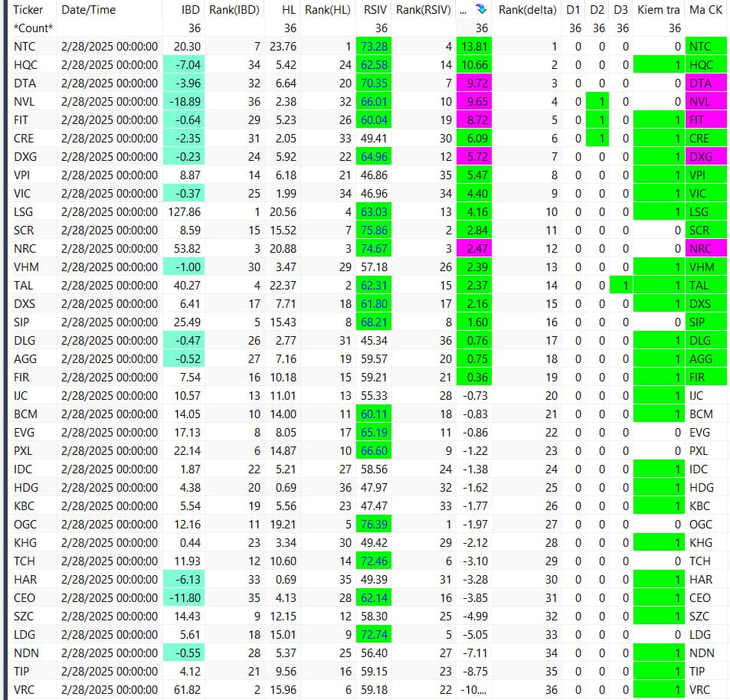Click the sort arrow icon in the delta column header
730x700 pixels.
coord(481,9)
